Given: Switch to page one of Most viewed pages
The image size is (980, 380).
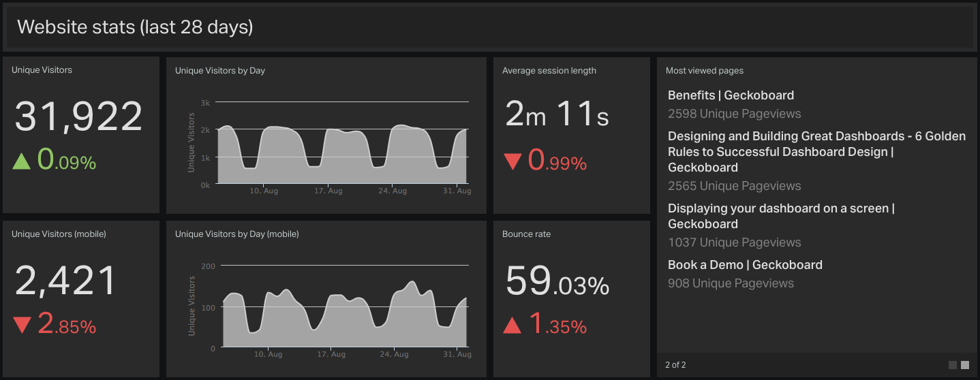Looking at the screenshot, I should tap(953, 365).
